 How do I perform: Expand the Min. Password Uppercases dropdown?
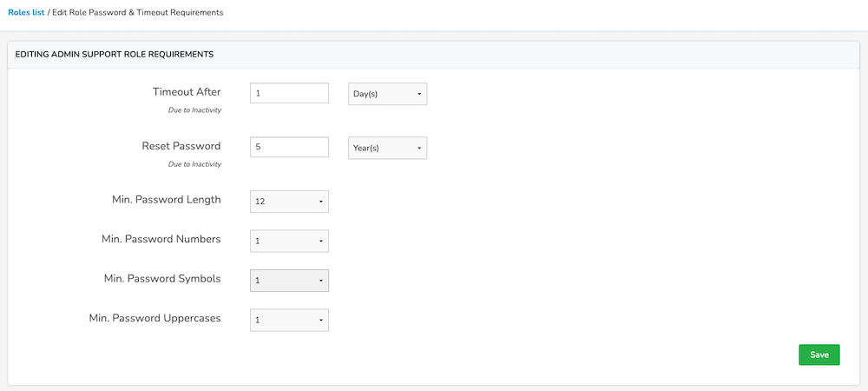coord(290,320)
